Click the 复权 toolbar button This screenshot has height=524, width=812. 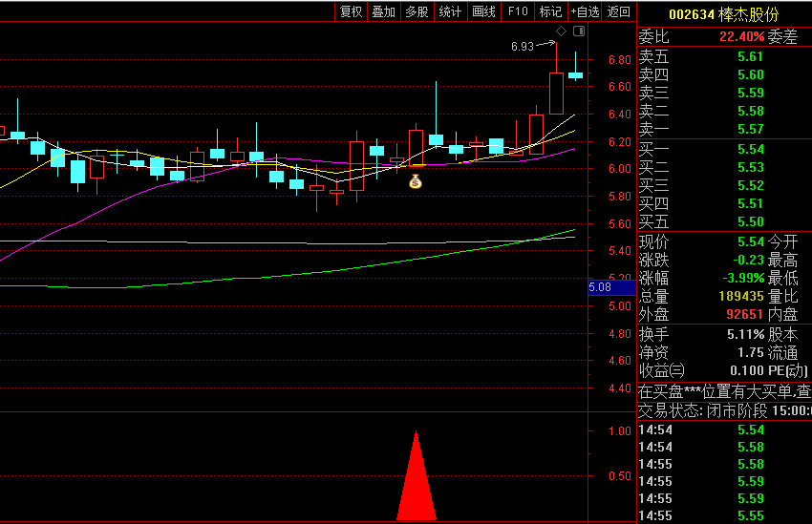pos(352,11)
